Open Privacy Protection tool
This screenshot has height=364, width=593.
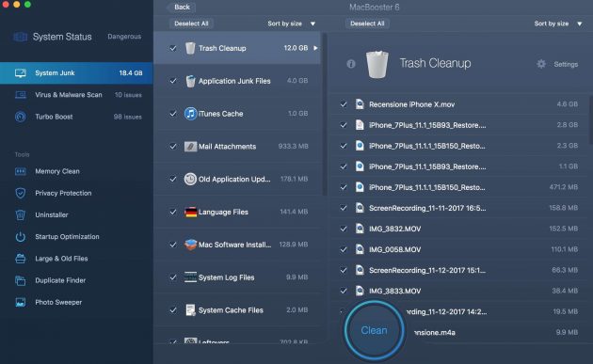tap(76, 193)
